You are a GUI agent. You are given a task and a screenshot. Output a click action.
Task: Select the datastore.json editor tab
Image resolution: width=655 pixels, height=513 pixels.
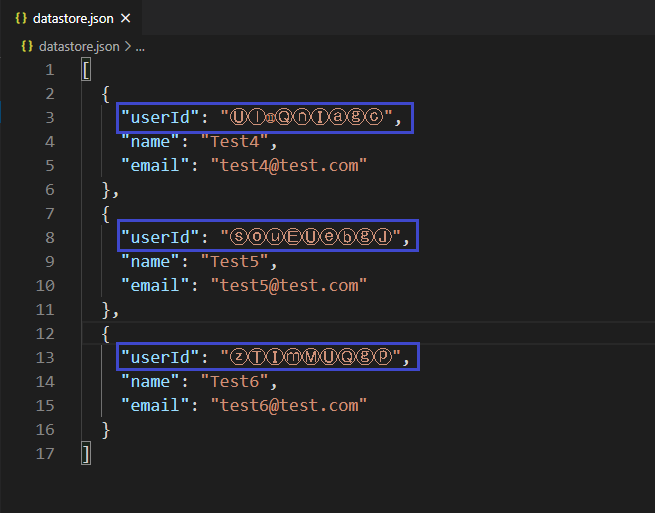point(71,18)
